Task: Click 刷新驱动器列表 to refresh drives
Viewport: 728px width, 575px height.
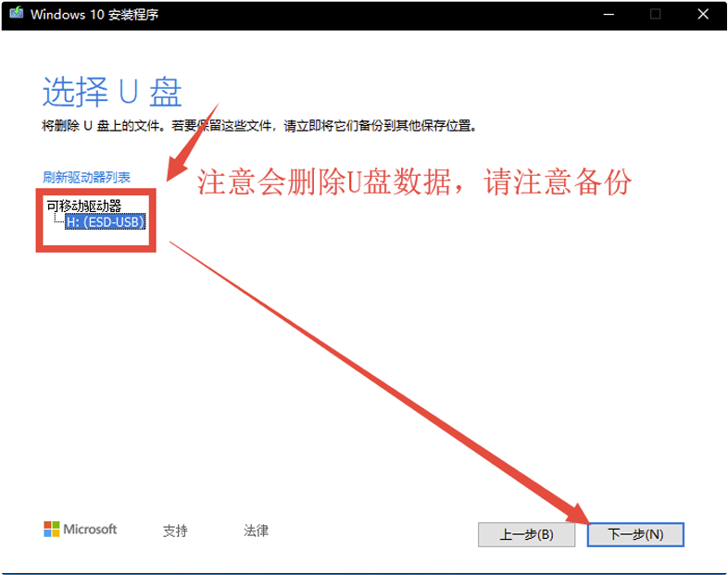Action: [86, 177]
